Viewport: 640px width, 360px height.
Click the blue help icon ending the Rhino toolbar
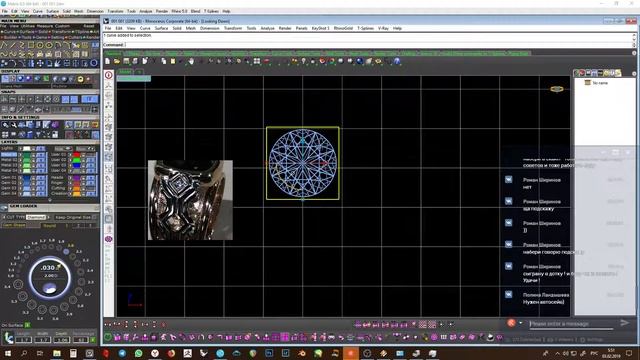[397, 61]
